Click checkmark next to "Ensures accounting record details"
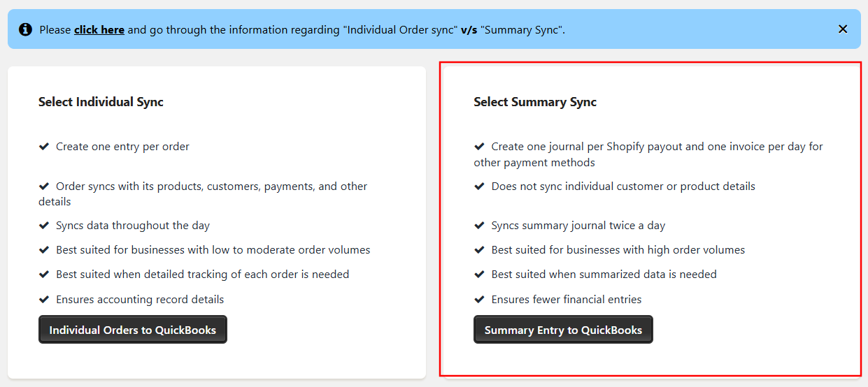The image size is (868, 387). [x=44, y=300]
